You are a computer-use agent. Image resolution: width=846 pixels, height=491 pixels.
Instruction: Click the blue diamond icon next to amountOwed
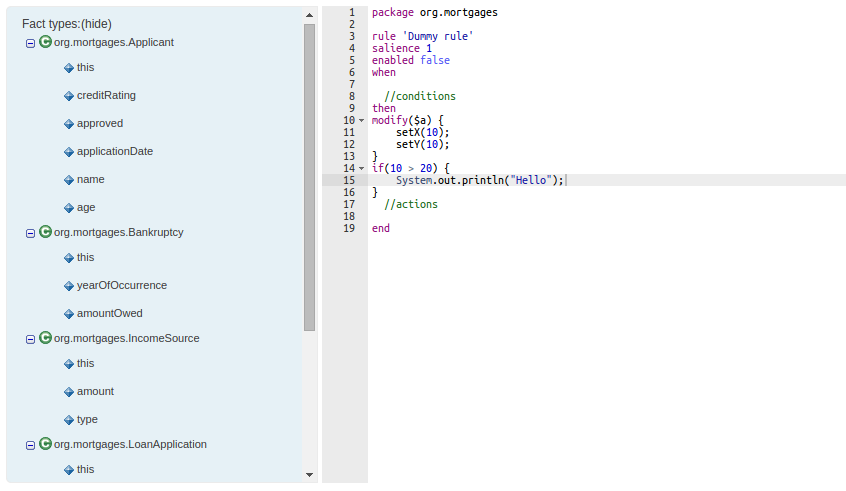[x=69, y=314]
